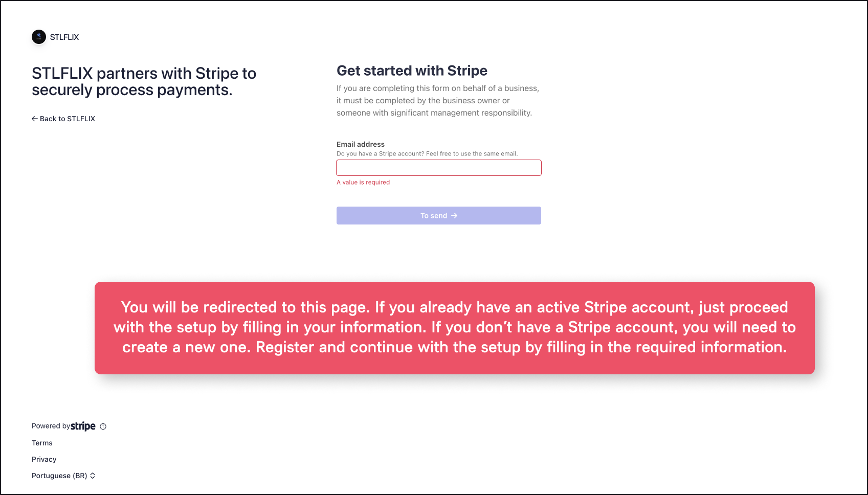868x495 pixels.
Task: Click the business owner description paragraph
Action: tap(438, 100)
